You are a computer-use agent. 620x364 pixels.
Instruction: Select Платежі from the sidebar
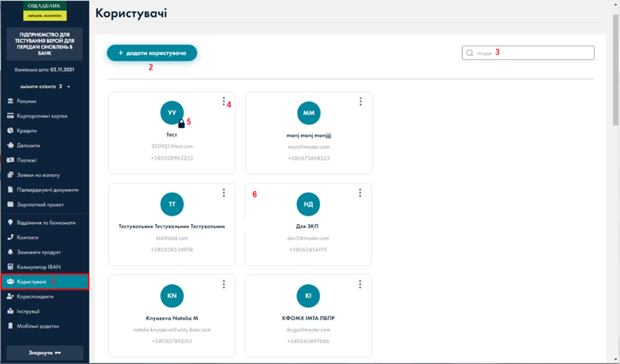click(27, 160)
